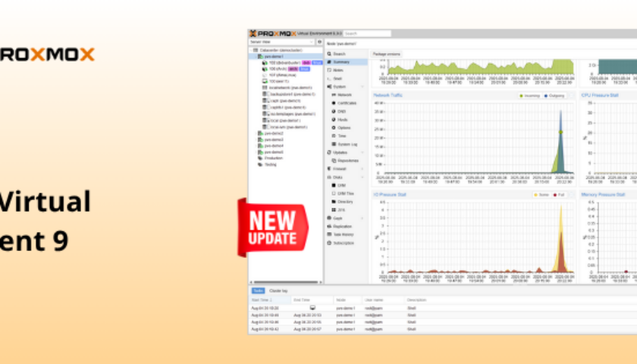Expand the Ceph menu section chevron
This screenshot has height=364, width=637.
(362, 218)
